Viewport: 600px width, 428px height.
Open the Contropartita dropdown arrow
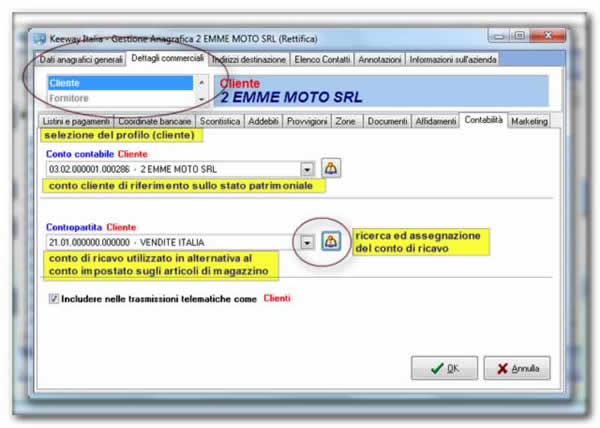[x=307, y=241]
